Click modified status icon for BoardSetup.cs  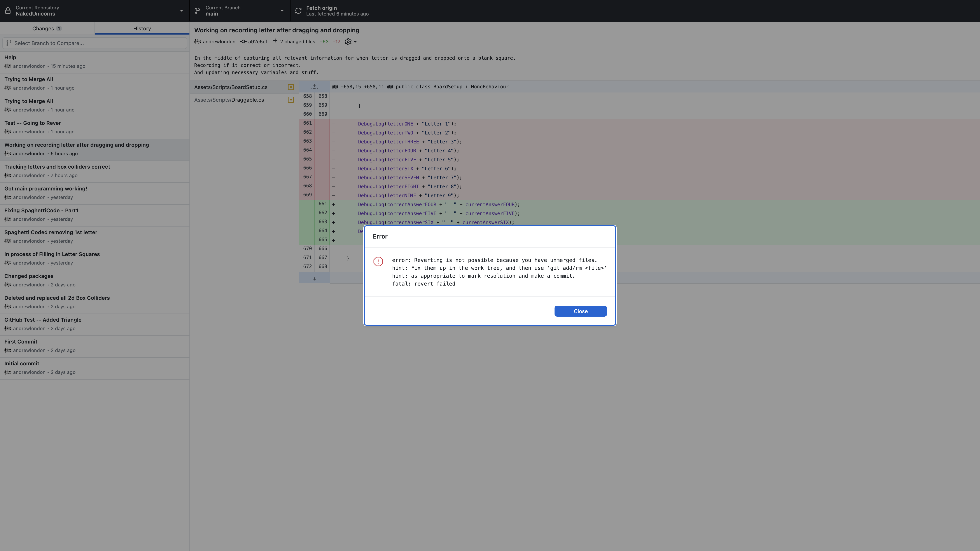(x=291, y=87)
